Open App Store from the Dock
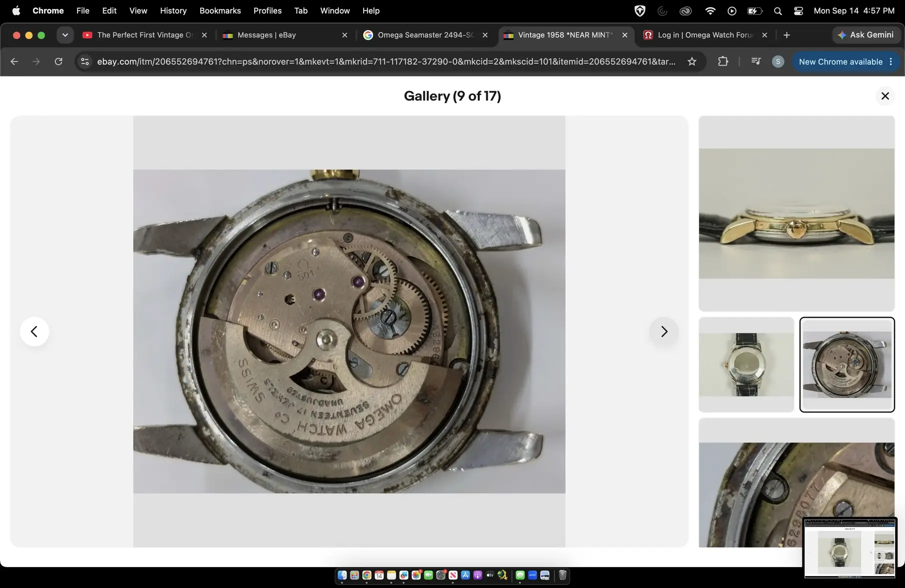905x588 pixels. [465, 575]
